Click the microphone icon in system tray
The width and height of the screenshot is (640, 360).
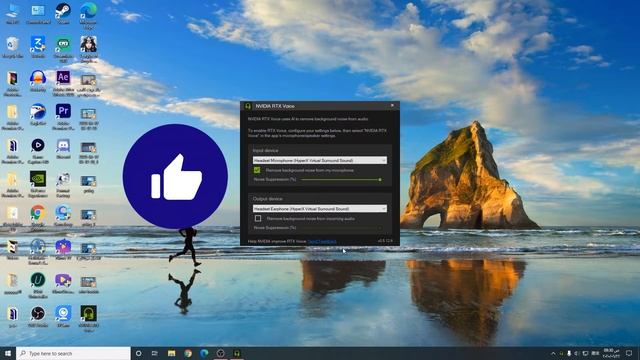569,353
